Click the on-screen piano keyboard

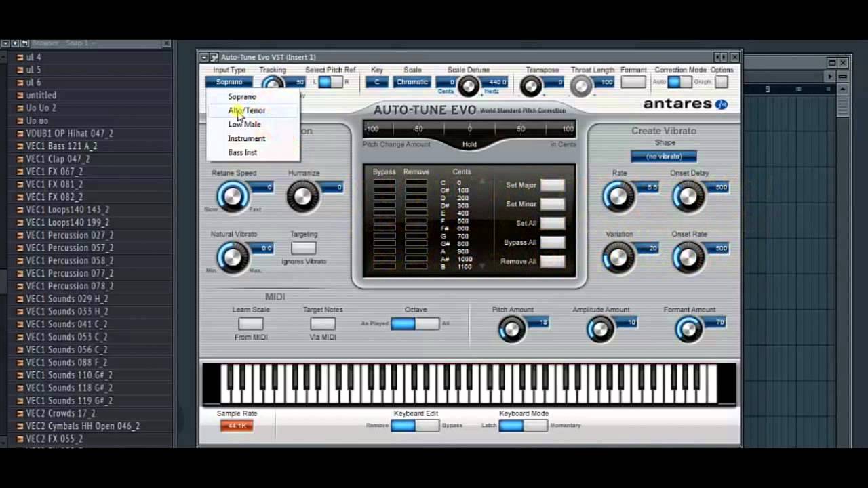tap(469, 384)
